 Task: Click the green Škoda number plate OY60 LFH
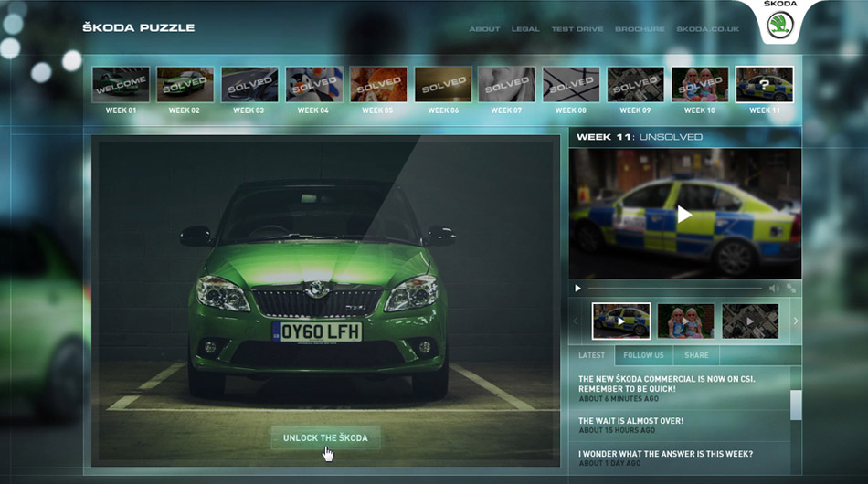(x=317, y=331)
